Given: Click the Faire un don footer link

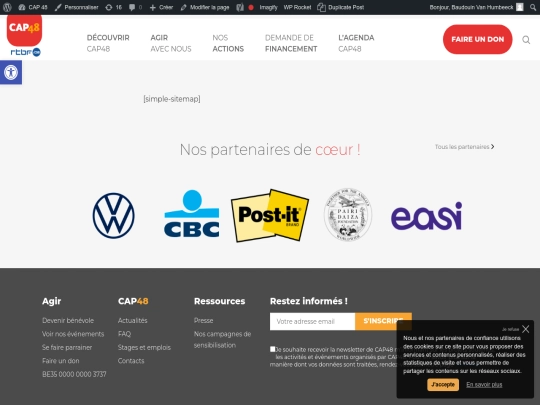Looking at the screenshot, I should click(61, 361).
